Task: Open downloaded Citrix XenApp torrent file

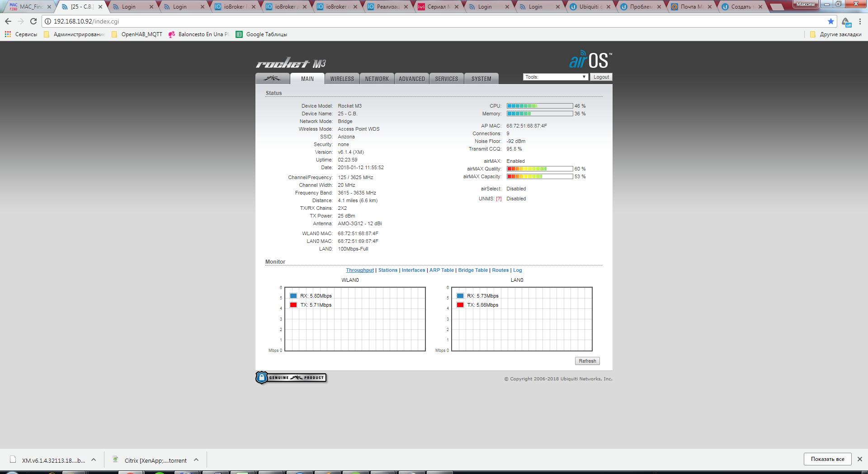Action: pyautogui.click(x=150, y=460)
